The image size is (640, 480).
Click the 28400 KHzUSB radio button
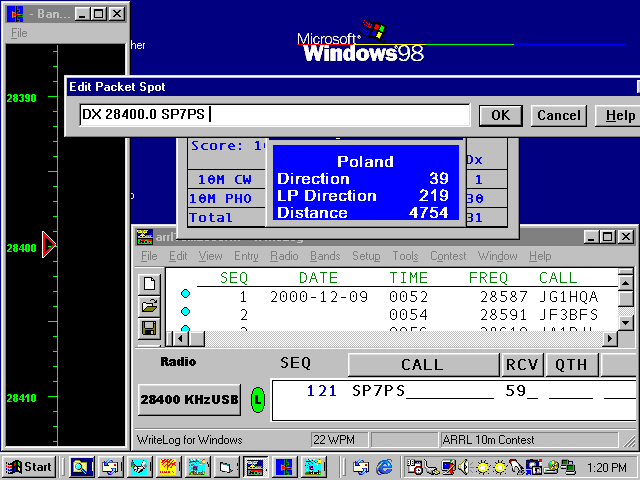click(189, 400)
